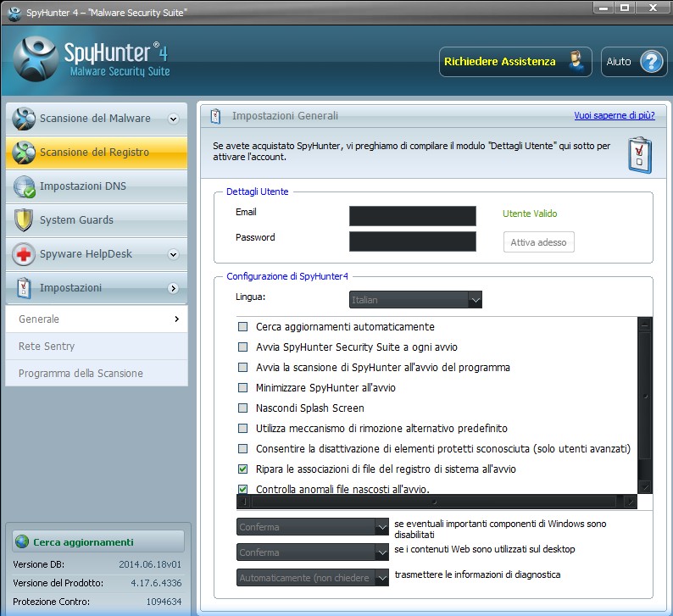Select Rete Sentry settings submenu
This screenshot has width=673, height=616.
tap(97, 347)
